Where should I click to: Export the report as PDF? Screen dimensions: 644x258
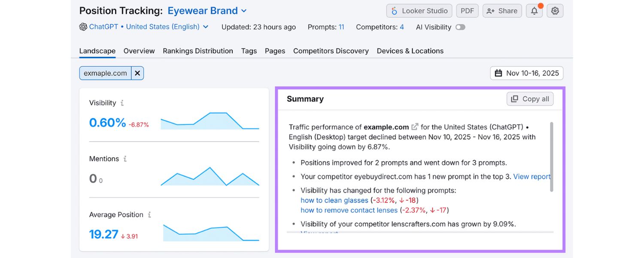point(467,11)
